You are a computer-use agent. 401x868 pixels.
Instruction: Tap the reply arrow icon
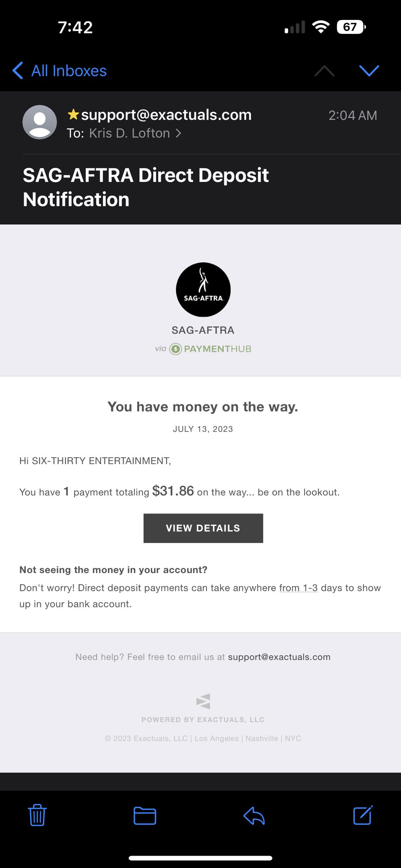[254, 816]
